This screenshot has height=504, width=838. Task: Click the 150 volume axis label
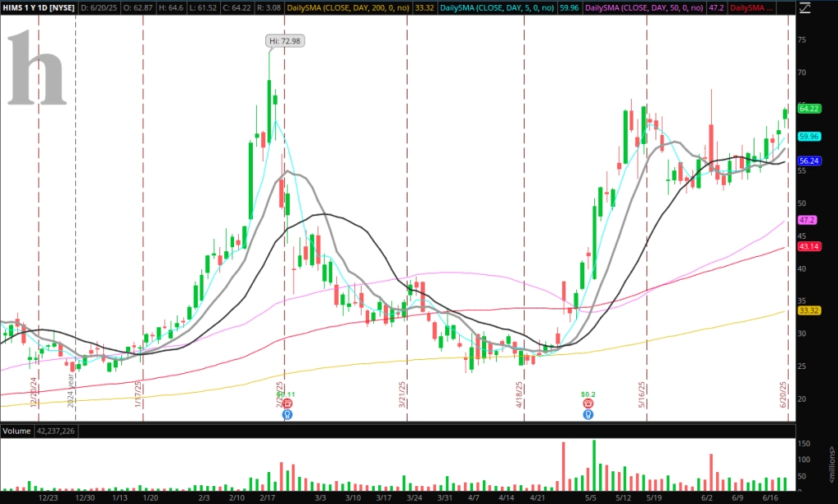click(x=804, y=443)
